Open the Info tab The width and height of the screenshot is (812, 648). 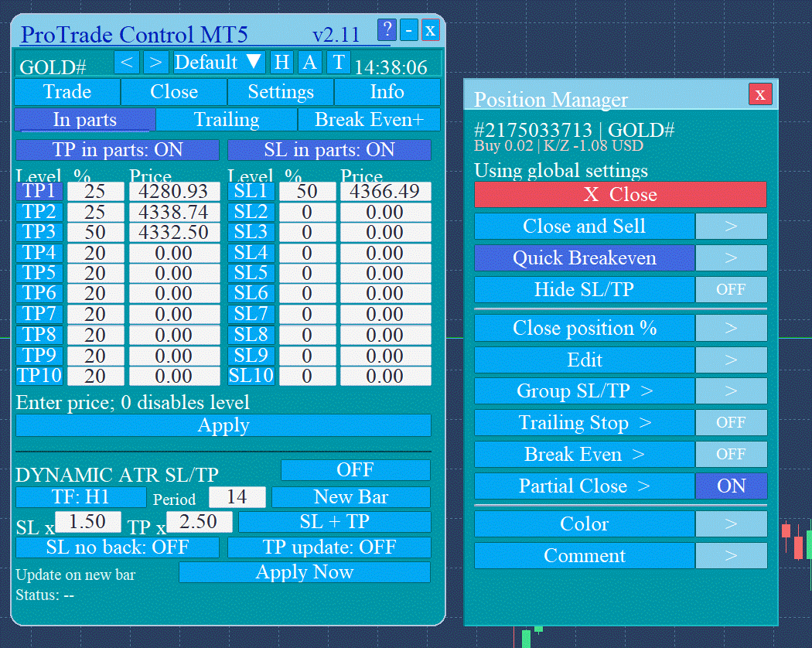[387, 92]
